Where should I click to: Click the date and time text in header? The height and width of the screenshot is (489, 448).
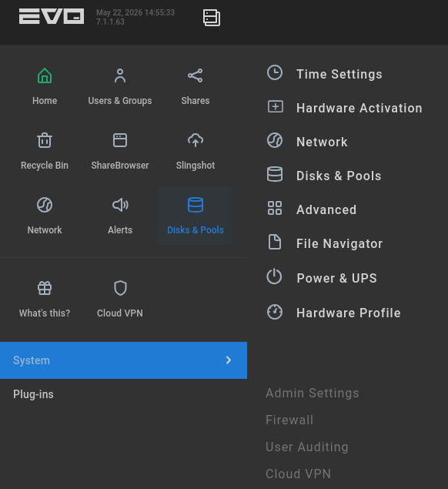(135, 12)
